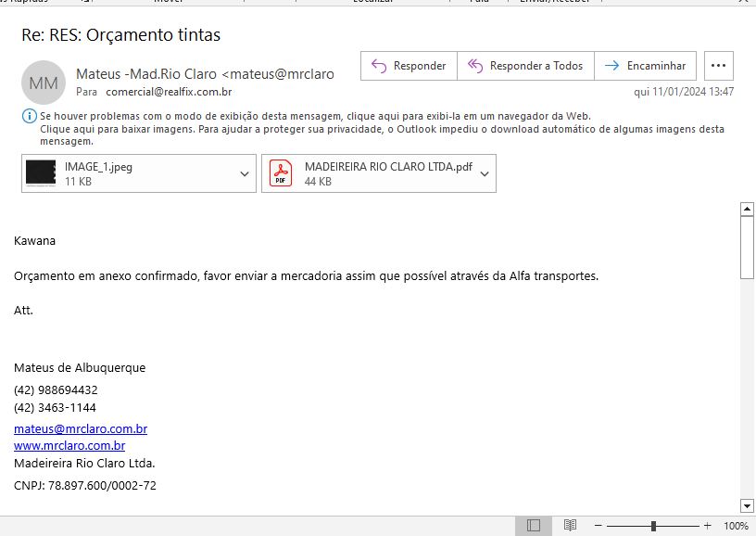Click the Responder reply button
Screen dimensions: 756x536
tap(409, 66)
